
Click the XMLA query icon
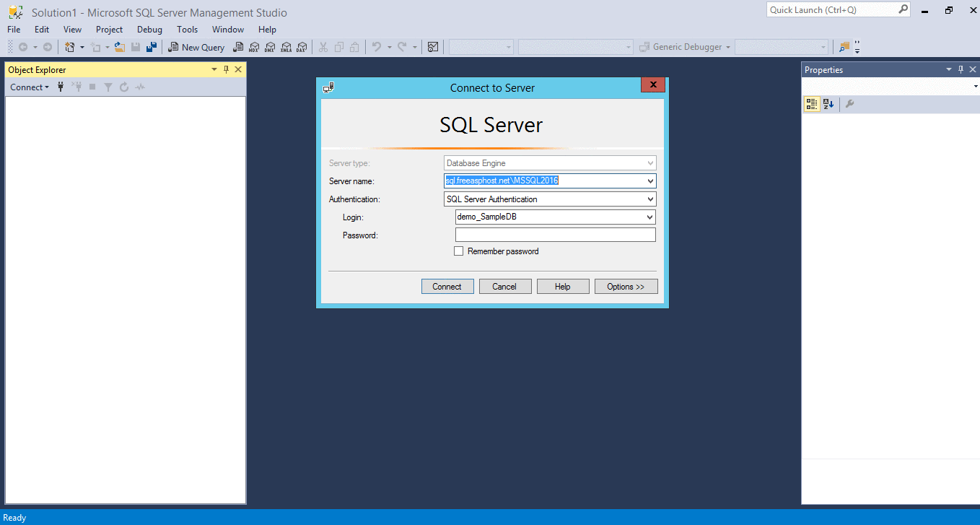coord(286,47)
